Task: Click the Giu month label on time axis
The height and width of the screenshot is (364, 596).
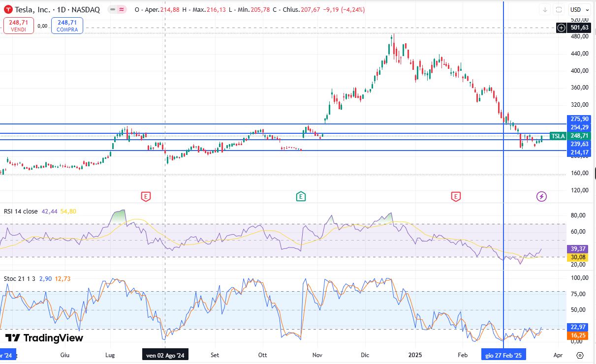Action: [64, 355]
